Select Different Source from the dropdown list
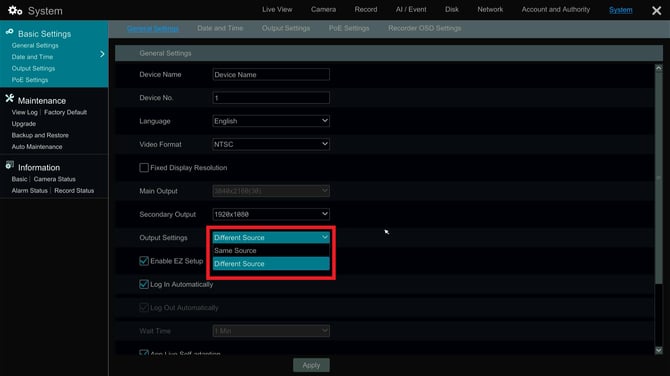This screenshot has height=376, width=670. pos(271,264)
